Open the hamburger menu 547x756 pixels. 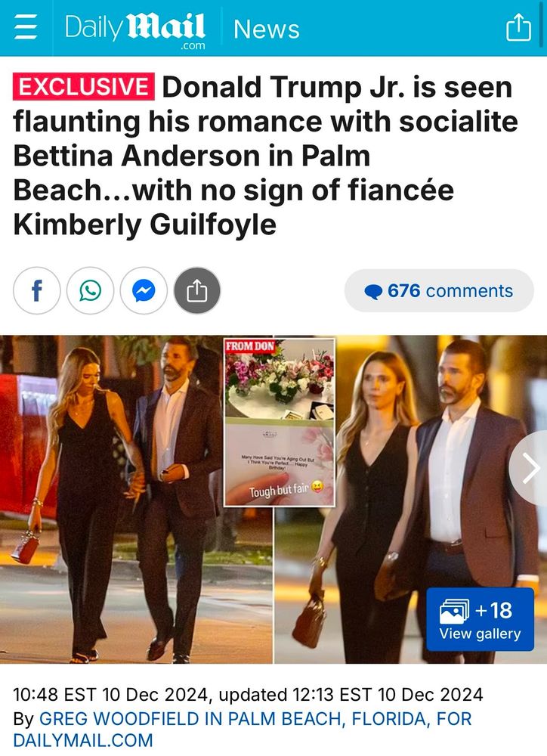(x=26, y=26)
